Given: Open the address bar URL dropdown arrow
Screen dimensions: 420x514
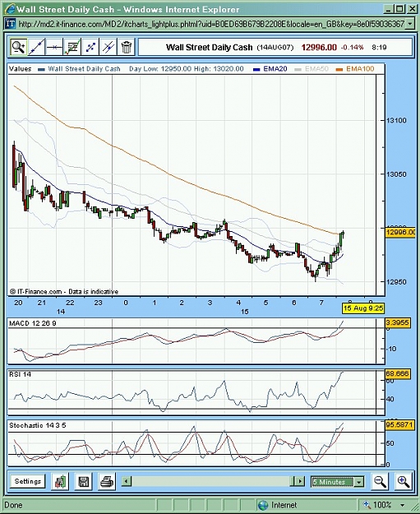Looking at the screenshot, I should pos(410,24).
